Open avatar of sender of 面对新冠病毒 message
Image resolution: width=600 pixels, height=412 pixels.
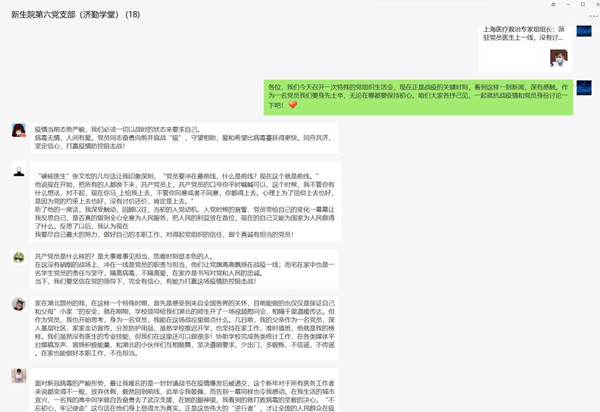(18, 375)
